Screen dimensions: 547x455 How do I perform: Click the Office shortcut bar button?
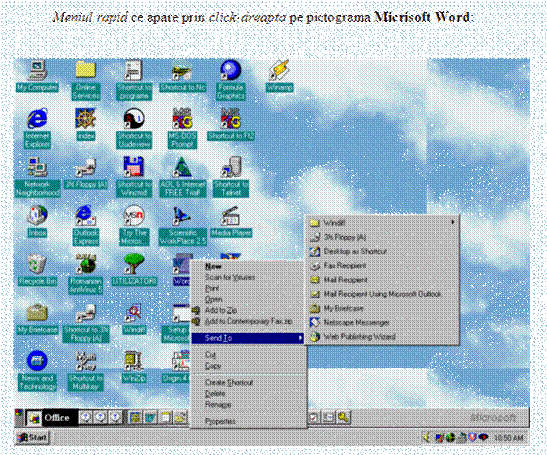coord(51,418)
